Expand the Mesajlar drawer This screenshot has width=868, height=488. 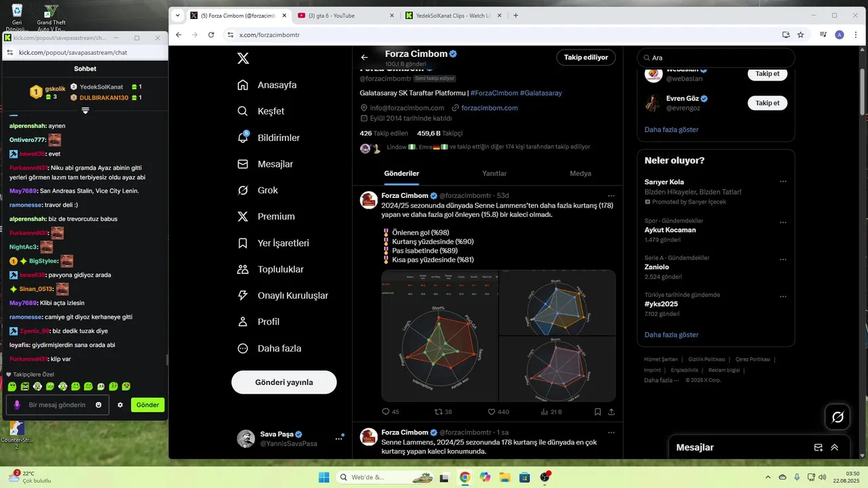pyautogui.click(x=835, y=447)
